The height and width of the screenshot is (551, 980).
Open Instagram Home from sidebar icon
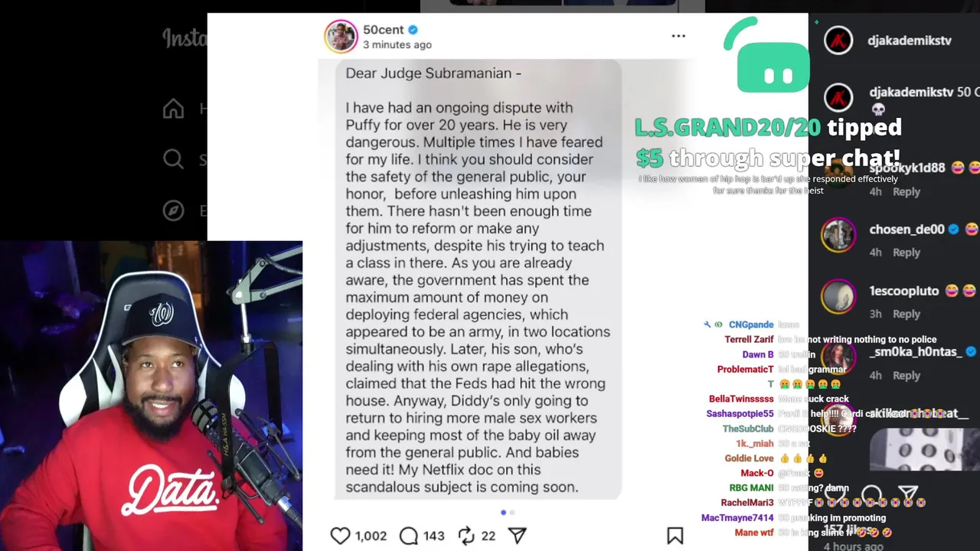[173, 109]
